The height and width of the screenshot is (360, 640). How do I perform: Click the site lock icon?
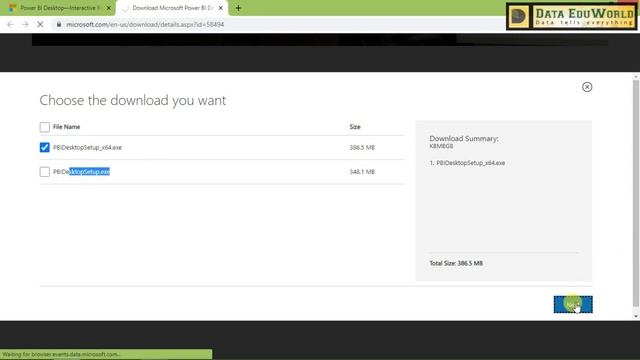(59, 24)
